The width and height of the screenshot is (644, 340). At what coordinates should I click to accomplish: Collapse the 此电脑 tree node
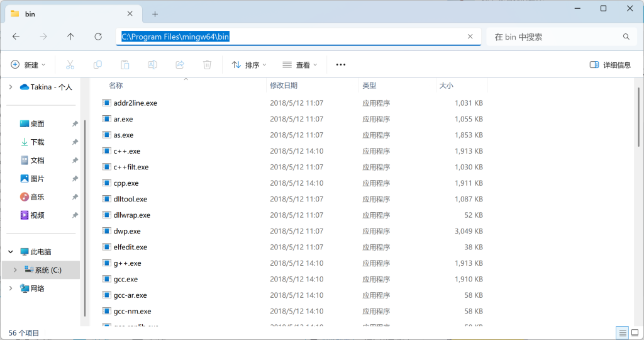[x=10, y=252]
